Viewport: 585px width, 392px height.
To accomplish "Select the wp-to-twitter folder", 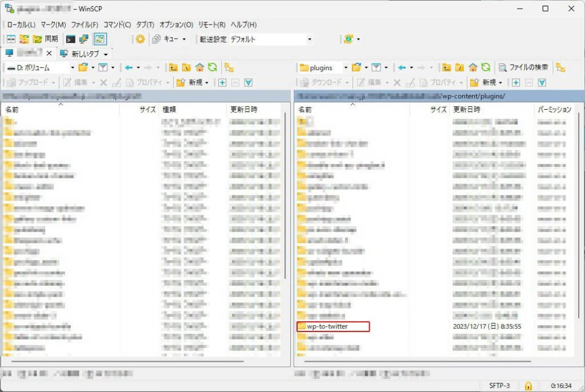I will point(327,326).
